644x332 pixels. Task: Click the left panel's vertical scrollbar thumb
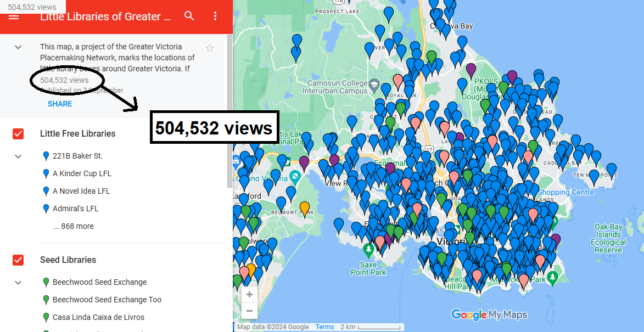[229, 111]
